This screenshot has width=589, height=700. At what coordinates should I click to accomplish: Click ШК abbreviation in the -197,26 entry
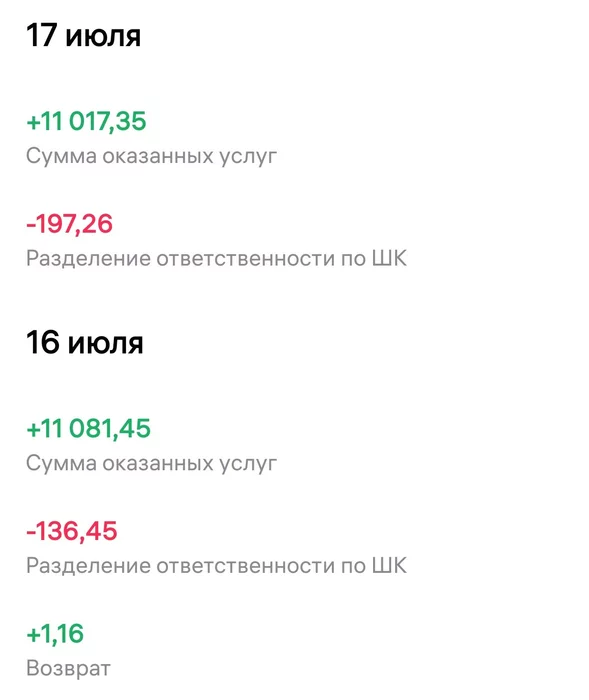click(x=389, y=258)
